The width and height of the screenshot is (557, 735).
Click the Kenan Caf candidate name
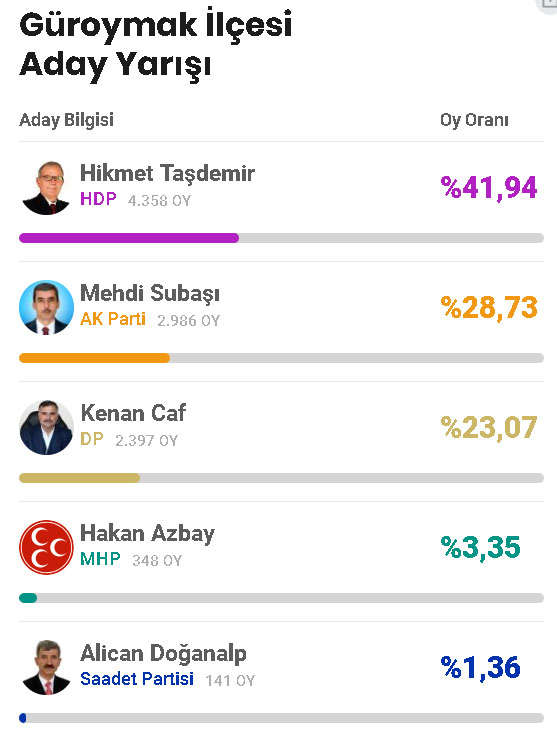(133, 413)
